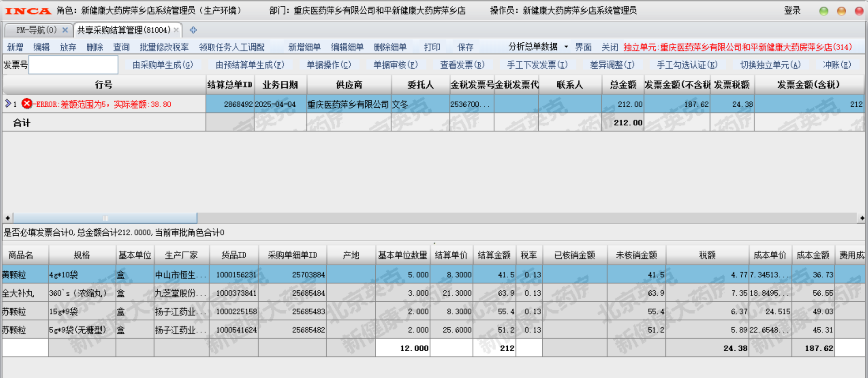
Task: Click the 放弃 menu item
Action: [x=68, y=47]
